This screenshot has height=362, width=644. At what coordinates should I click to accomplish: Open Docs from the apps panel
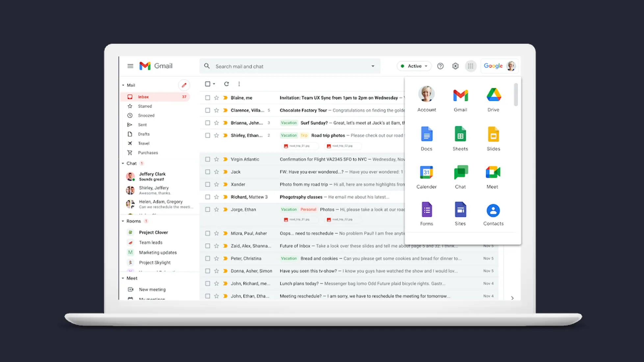[x=426, y=139]
